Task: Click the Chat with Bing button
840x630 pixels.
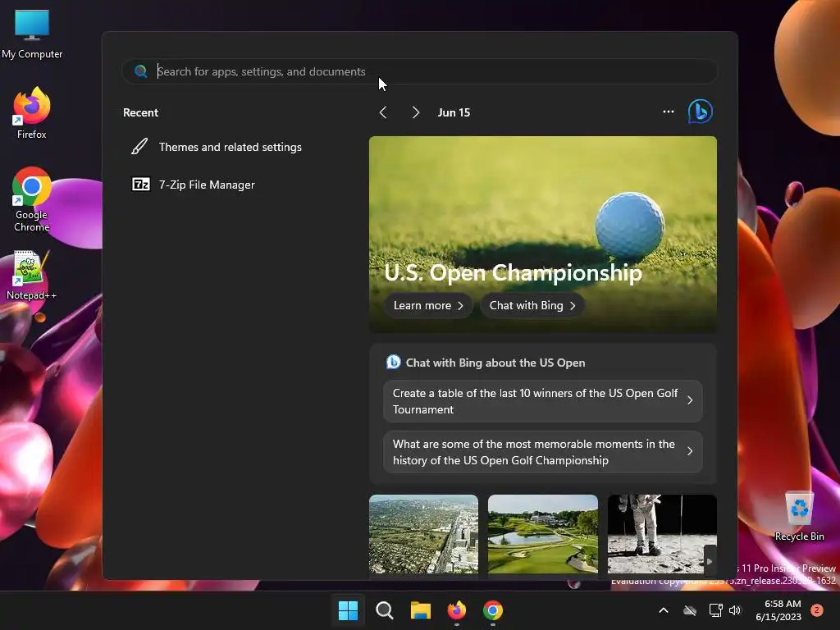Action: (532, 305)
